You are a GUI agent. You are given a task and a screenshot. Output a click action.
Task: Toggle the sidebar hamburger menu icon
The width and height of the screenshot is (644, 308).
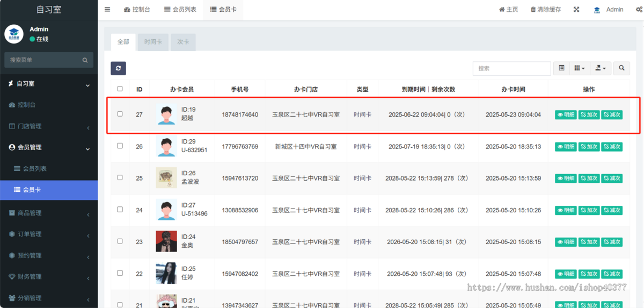point(107,10)
